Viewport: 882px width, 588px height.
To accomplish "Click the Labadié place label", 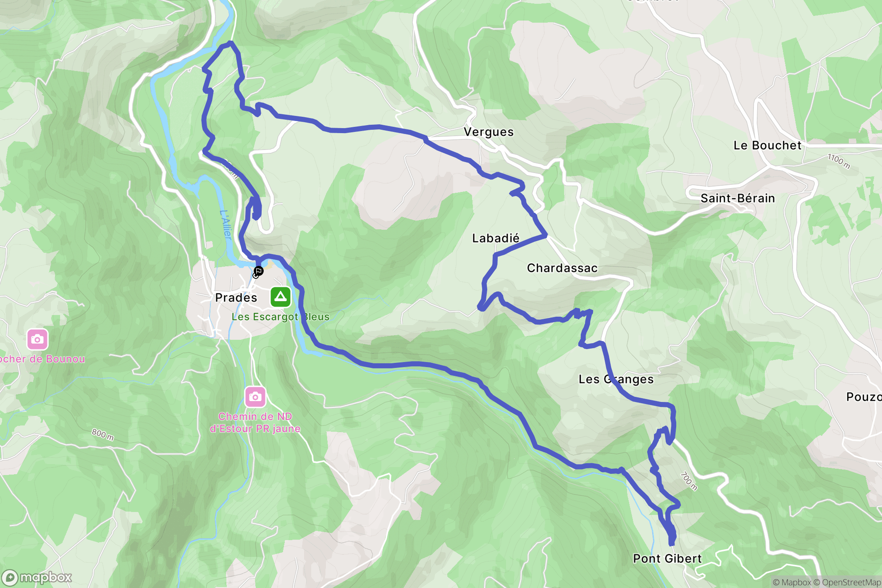I will [x=496, y=238].
